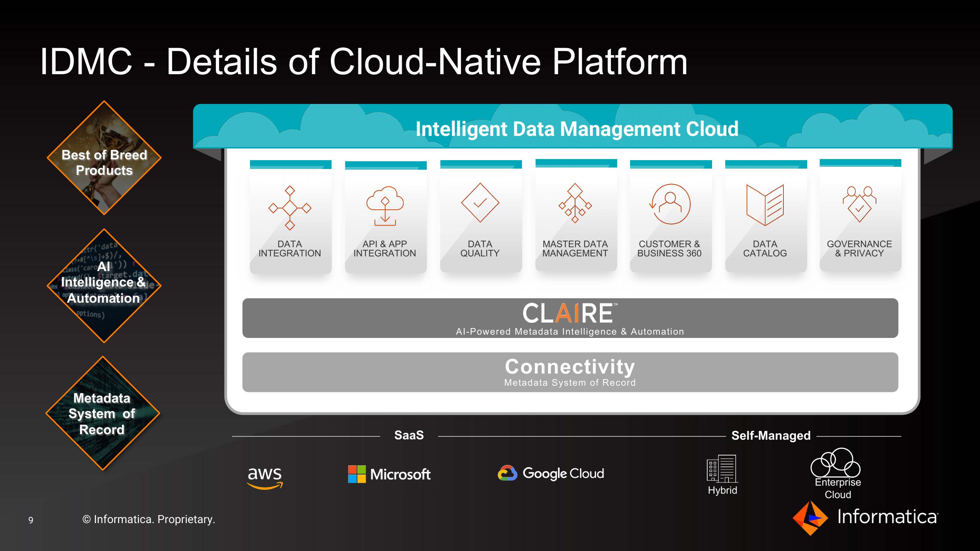Click the Data Catalog open book icon
Viewport: 980px width, 551px height.
[765, 205]
